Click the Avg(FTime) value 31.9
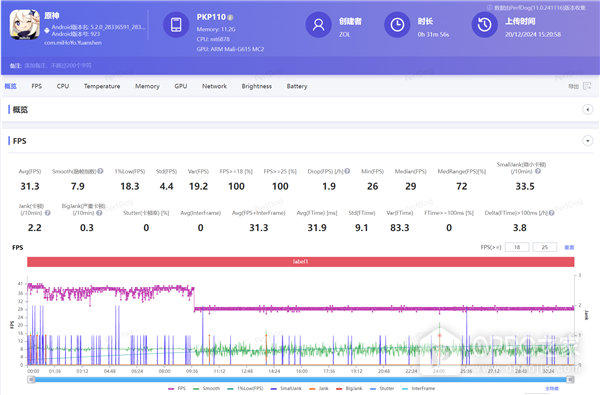600x395 pixels. (x=317, y=228)
